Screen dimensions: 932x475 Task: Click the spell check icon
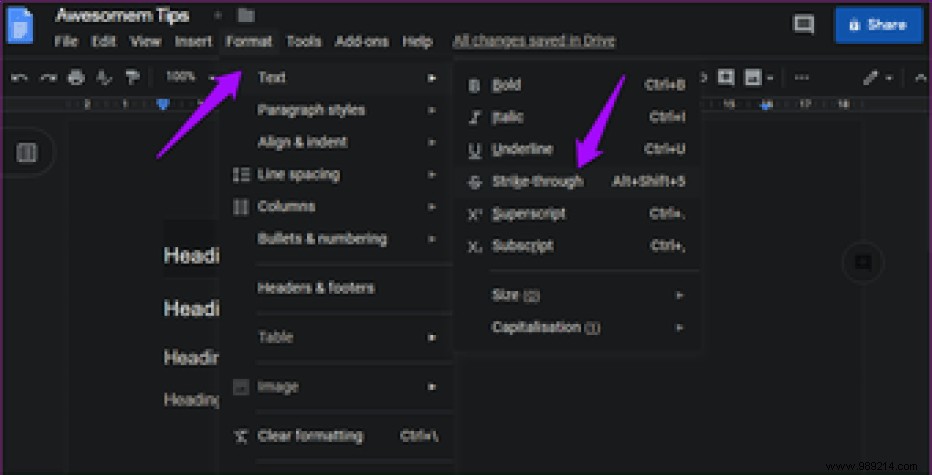point(104,77)
